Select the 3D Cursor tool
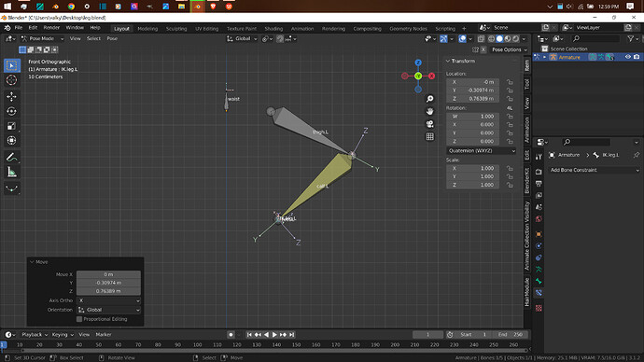The width and height of the screenshot is (644, 362). coord(12,80)
